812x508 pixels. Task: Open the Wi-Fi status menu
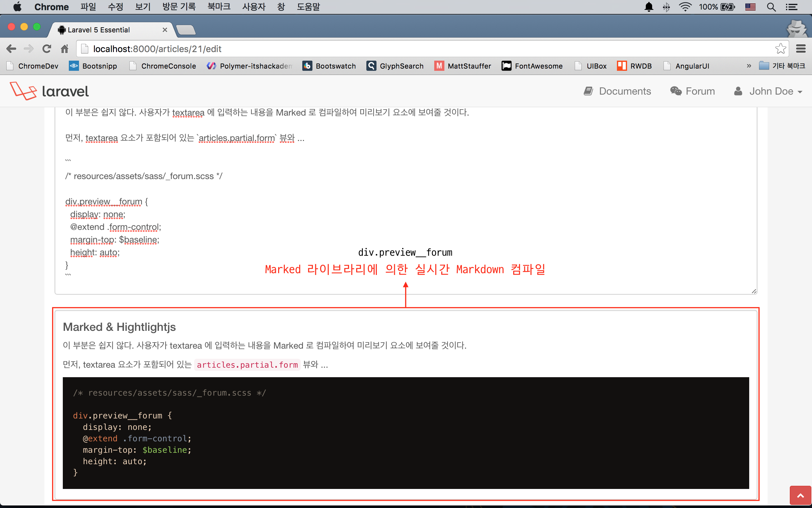tap(685, 7)
